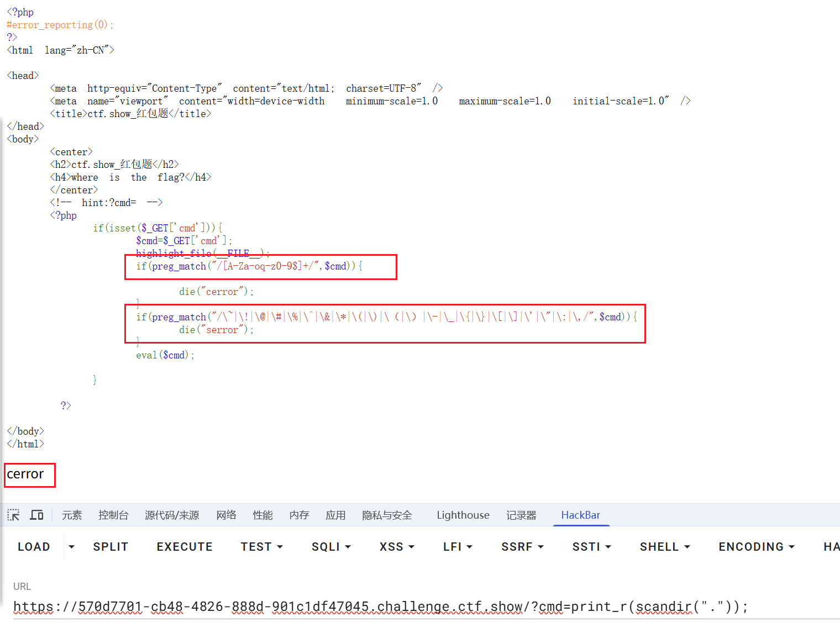This screenshot has width=840, height=633.
Task: Click the SPLIT button
Action: (x=111, y=547)
